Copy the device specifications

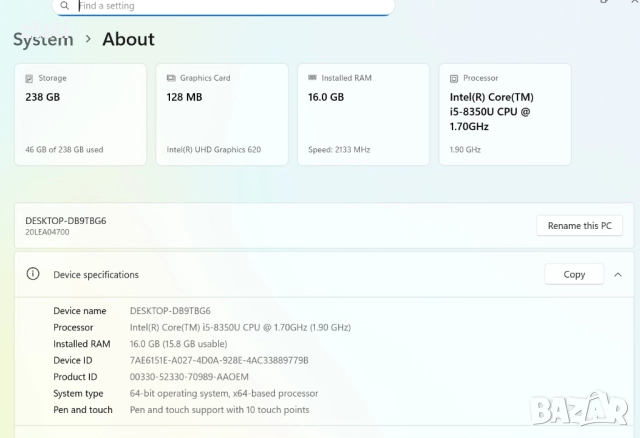coord(574,274)
